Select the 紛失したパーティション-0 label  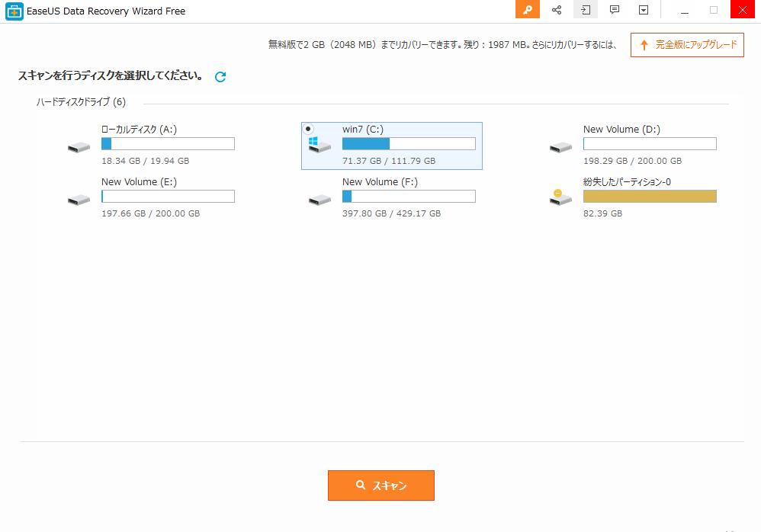627,182
